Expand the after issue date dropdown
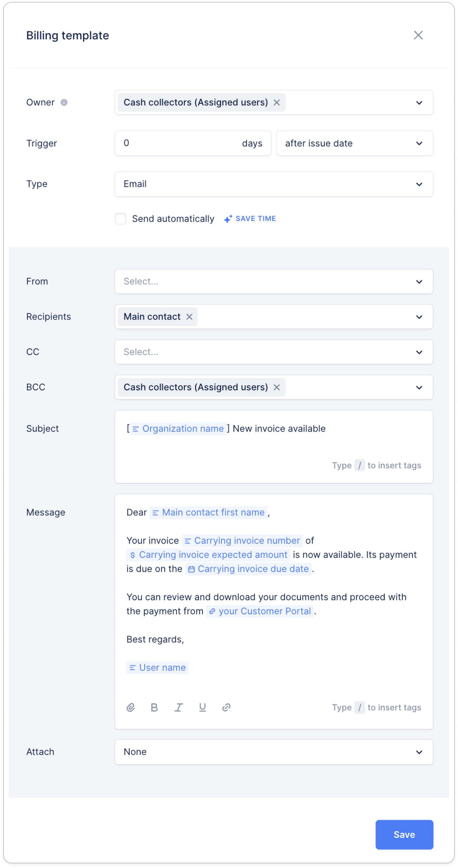458x868 pixels. pos(354,143)
